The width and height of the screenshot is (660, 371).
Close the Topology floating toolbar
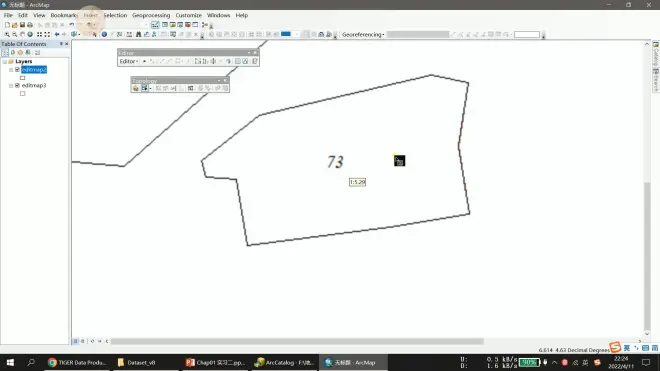point(225,80)
